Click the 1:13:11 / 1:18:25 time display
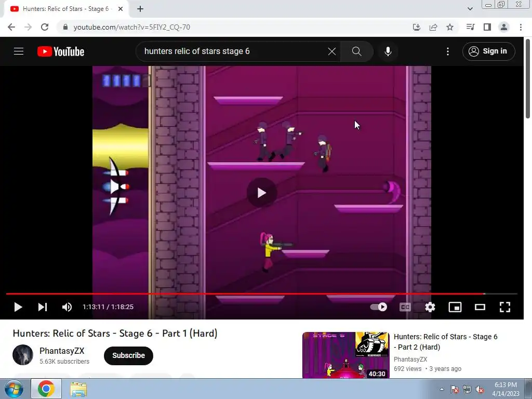532x399 pixels. tap(108, 307)
